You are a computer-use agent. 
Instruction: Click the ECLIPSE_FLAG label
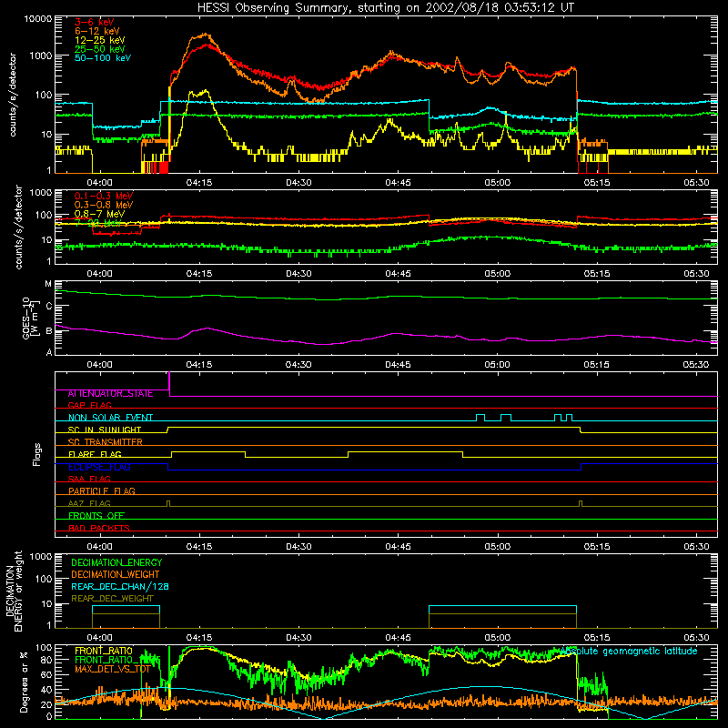99,467
